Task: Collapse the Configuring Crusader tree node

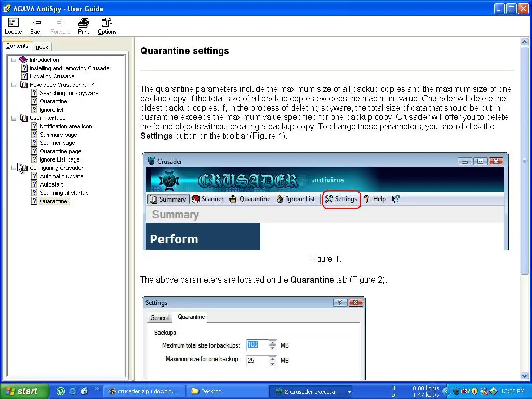Action: pyautogui.click(x=14, y=168)
